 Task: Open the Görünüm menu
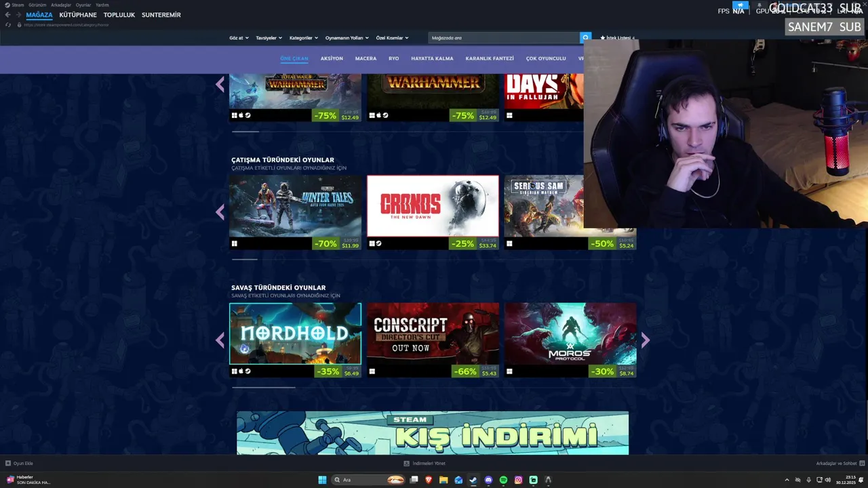[37, 5]
